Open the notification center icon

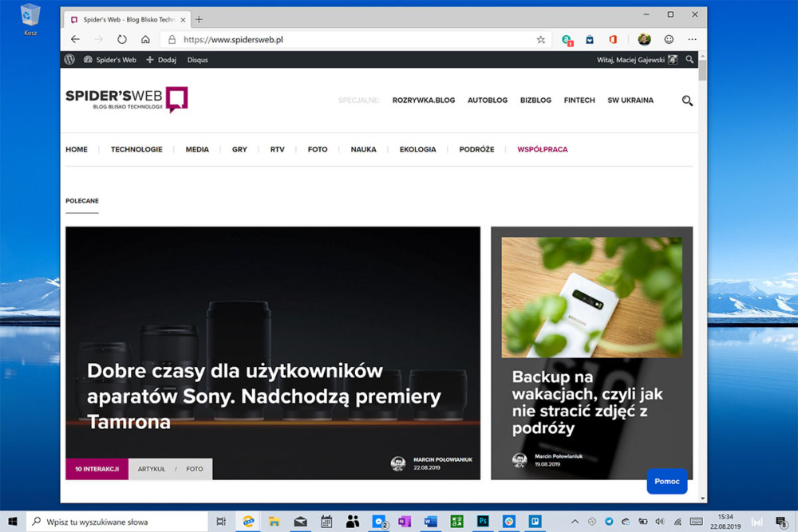(x=781, y=522)
